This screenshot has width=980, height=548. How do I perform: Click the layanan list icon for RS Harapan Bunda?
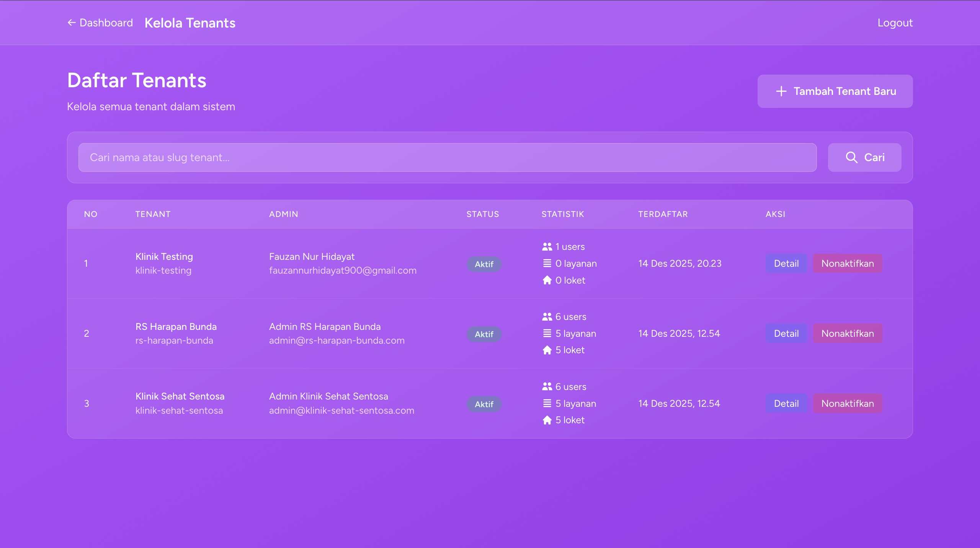point(547,333)
